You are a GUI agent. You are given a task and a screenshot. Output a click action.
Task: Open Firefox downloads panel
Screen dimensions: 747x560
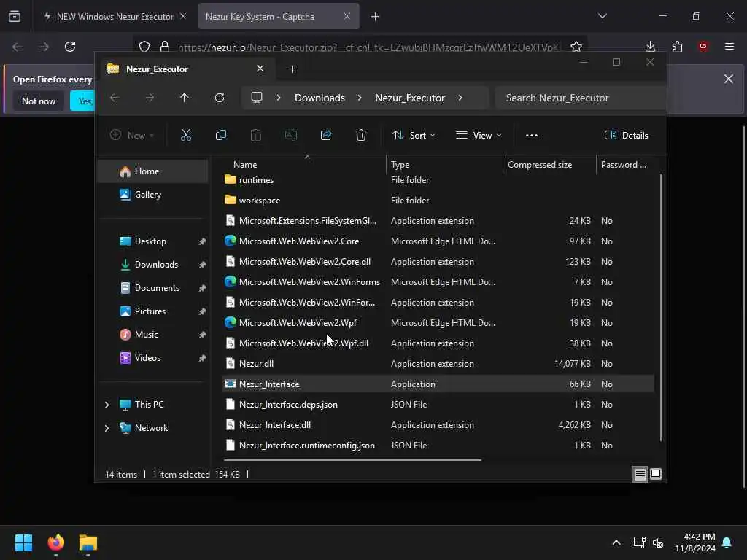coord(650,47)
